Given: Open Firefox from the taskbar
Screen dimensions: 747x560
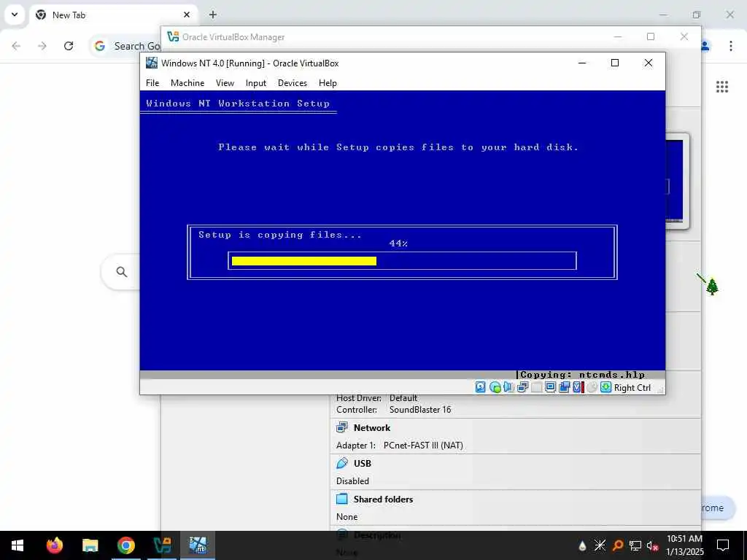Looking at the screenshot, I should coord(54,545).
